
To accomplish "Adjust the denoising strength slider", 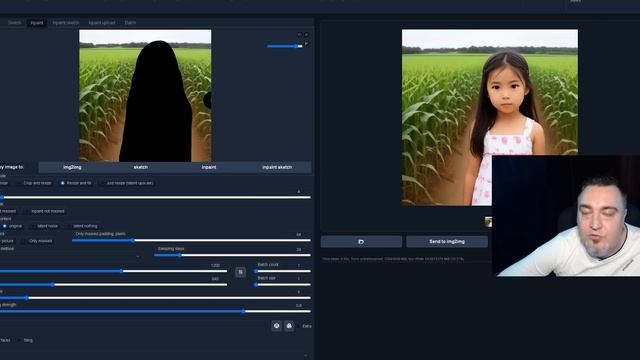I will click(155, 311).
